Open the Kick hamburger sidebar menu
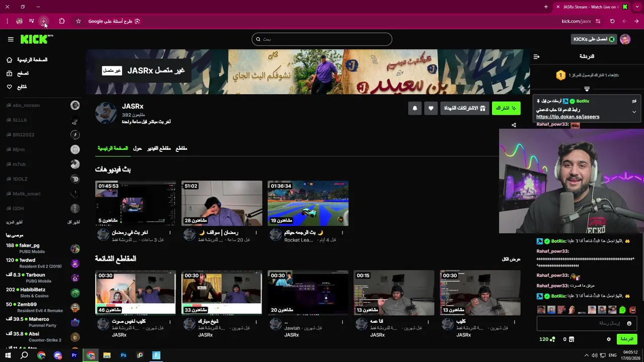 11,39
